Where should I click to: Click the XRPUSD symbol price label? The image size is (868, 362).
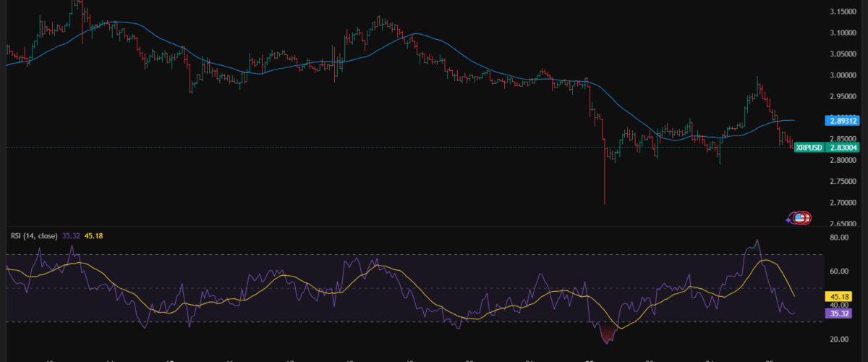(x=809, y=148)
